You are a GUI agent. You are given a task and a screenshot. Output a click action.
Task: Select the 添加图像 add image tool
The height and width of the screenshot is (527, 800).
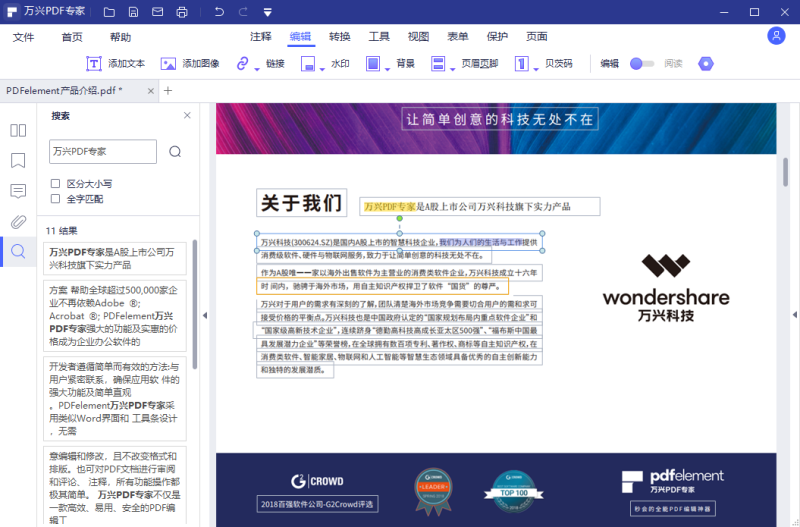[x=190, y=64]
